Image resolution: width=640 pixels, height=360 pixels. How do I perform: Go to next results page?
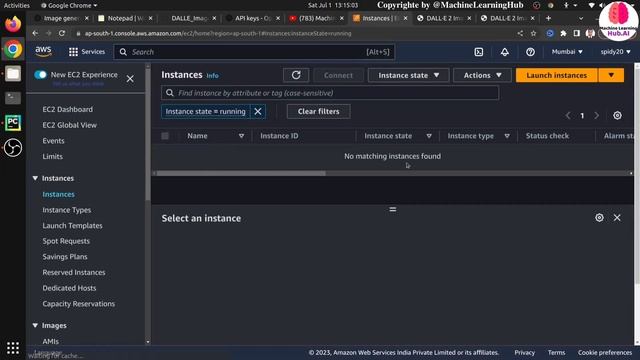(596, 116)
